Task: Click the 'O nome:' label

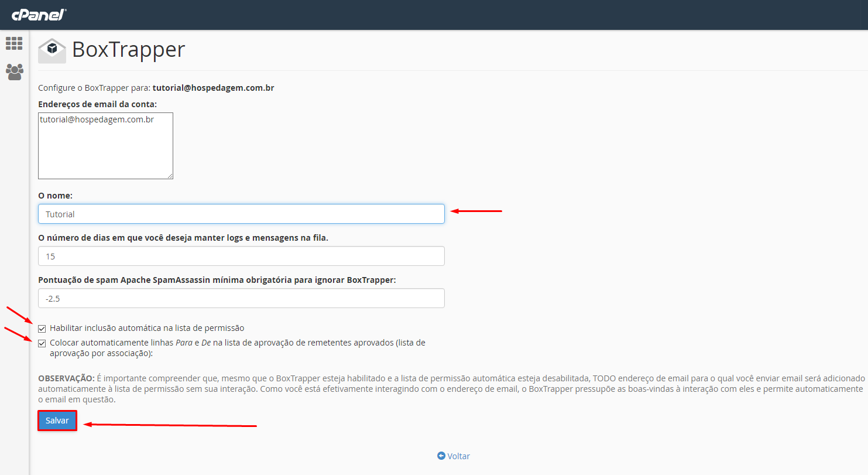Action: pos(55,195)
